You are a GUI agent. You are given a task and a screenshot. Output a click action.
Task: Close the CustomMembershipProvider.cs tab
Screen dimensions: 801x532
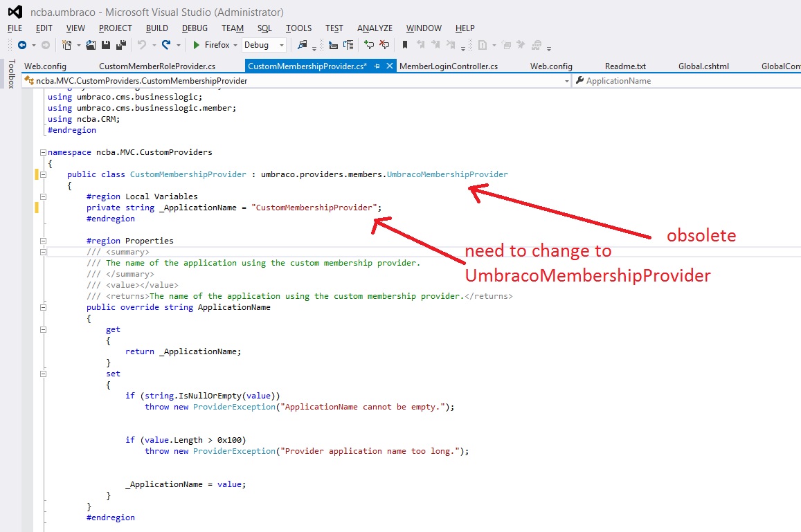coord(389,66)
